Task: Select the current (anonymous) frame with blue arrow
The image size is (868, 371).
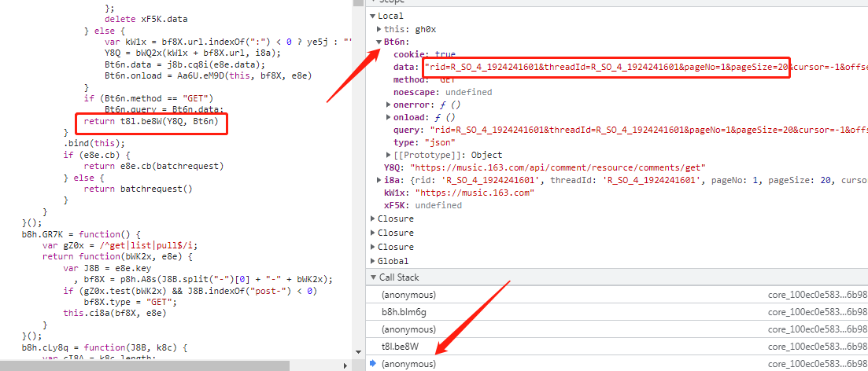Action: [x=617, y=364]
